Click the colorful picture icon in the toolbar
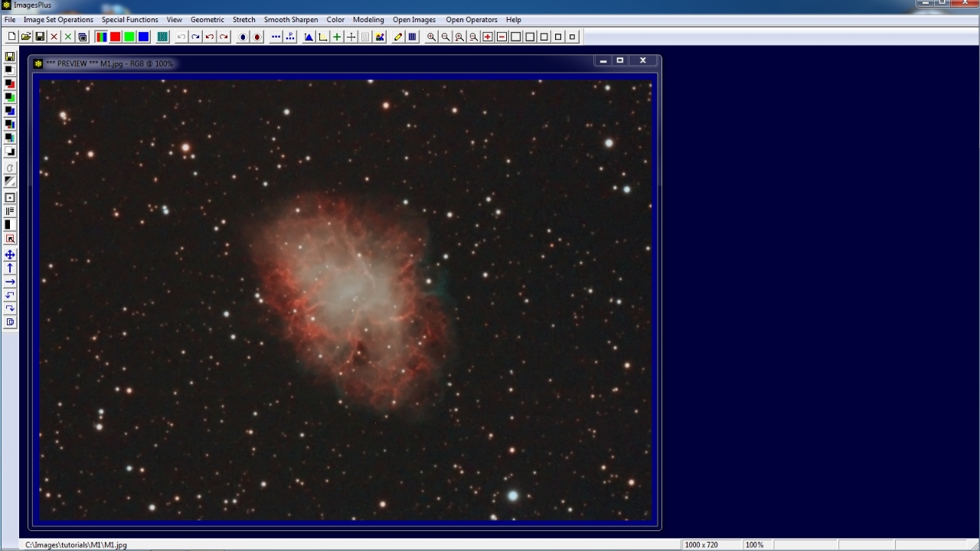Screen dimensions: 980x551 [x=380, y=37]
